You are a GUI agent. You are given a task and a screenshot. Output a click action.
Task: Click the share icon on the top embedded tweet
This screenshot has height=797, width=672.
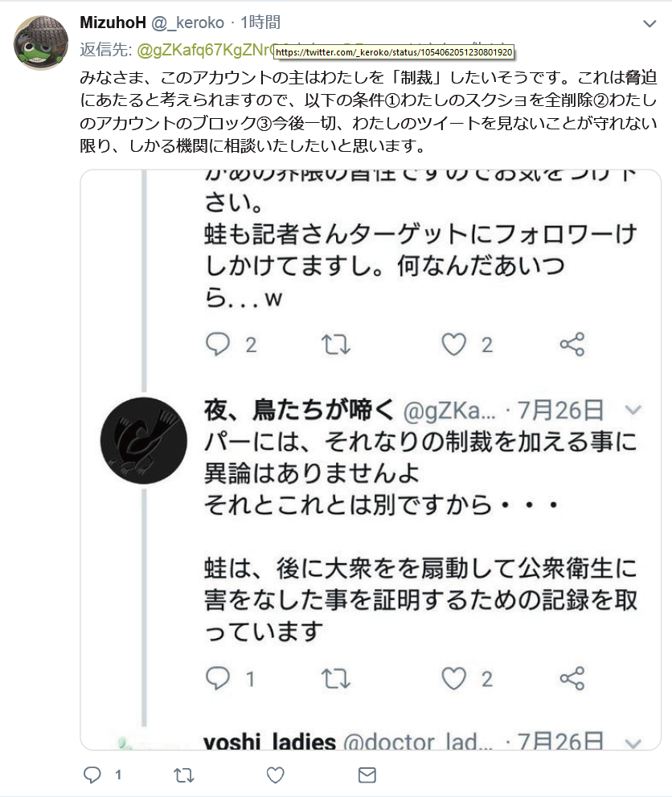coord(572,345)
